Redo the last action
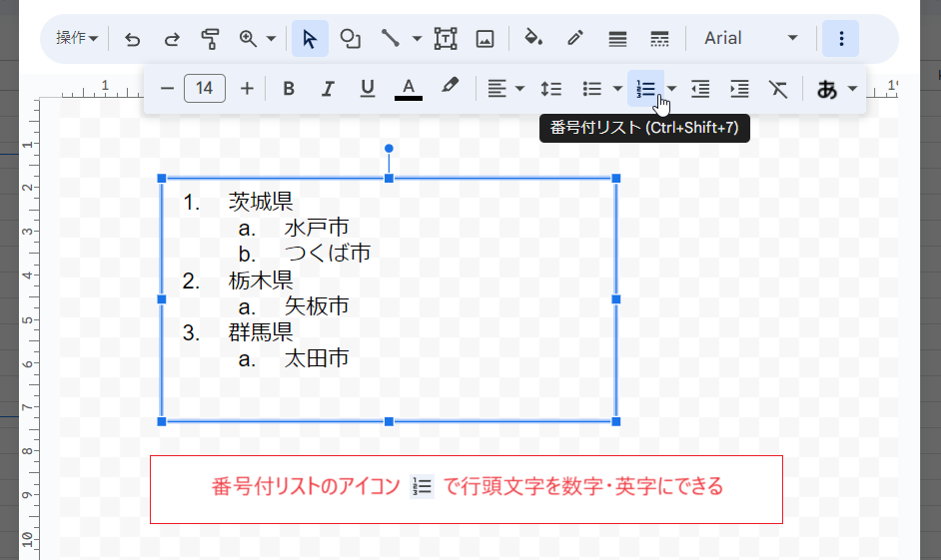This screenshot has width=941, height=560. [172, 39]
